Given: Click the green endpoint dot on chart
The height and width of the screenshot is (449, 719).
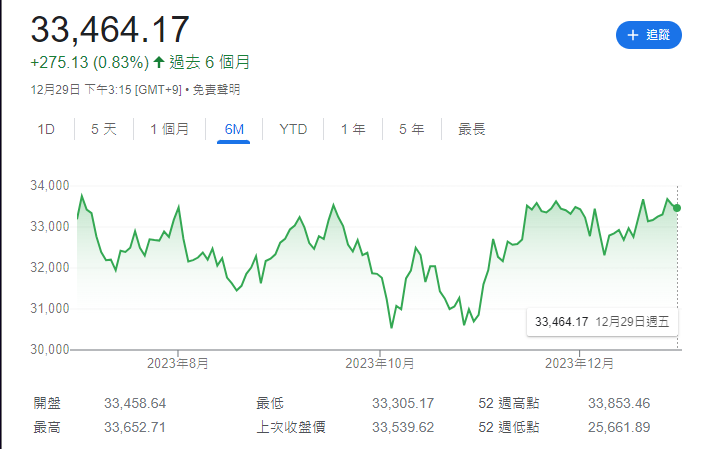Looking at the screenshot, I should point(677,208).
